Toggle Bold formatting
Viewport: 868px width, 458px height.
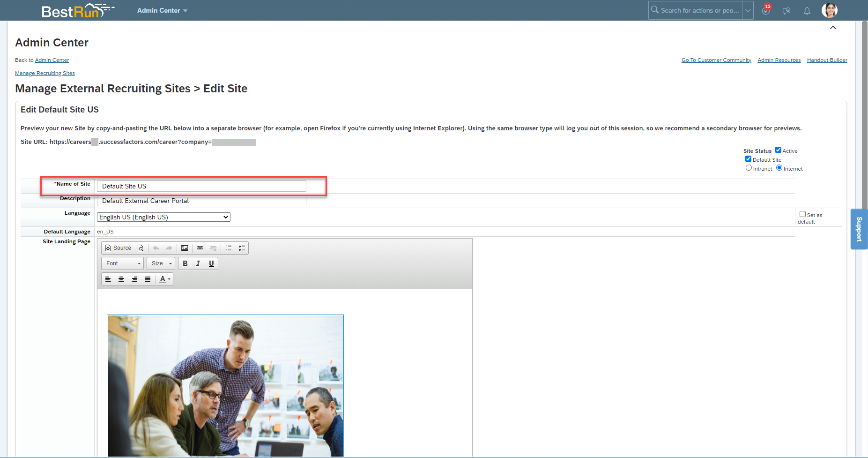click(x=185, y=263)
